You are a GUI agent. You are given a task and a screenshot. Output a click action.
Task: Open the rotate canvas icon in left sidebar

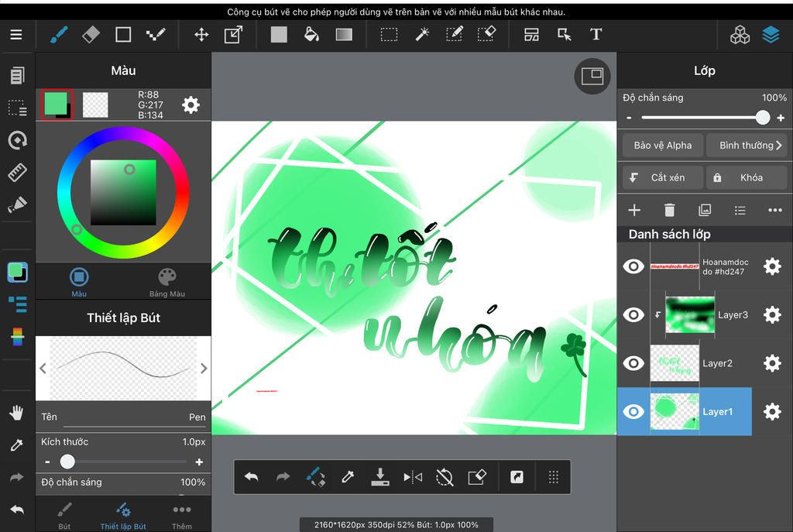(17, 140)
